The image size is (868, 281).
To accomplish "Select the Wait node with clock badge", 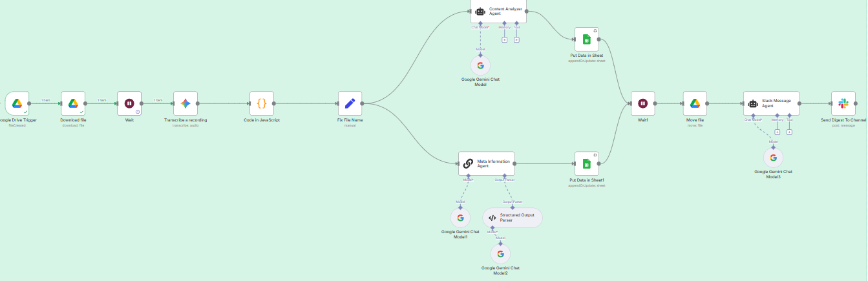I will [x=129, y=103].
